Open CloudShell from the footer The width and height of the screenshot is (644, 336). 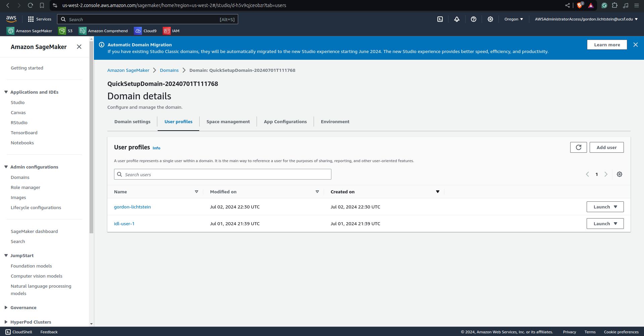point(19,332)
